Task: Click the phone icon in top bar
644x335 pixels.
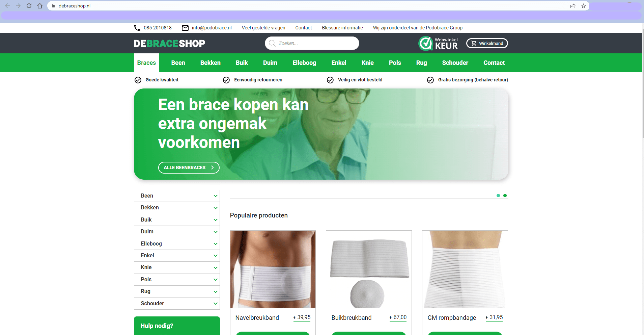Action: (137, 28)
